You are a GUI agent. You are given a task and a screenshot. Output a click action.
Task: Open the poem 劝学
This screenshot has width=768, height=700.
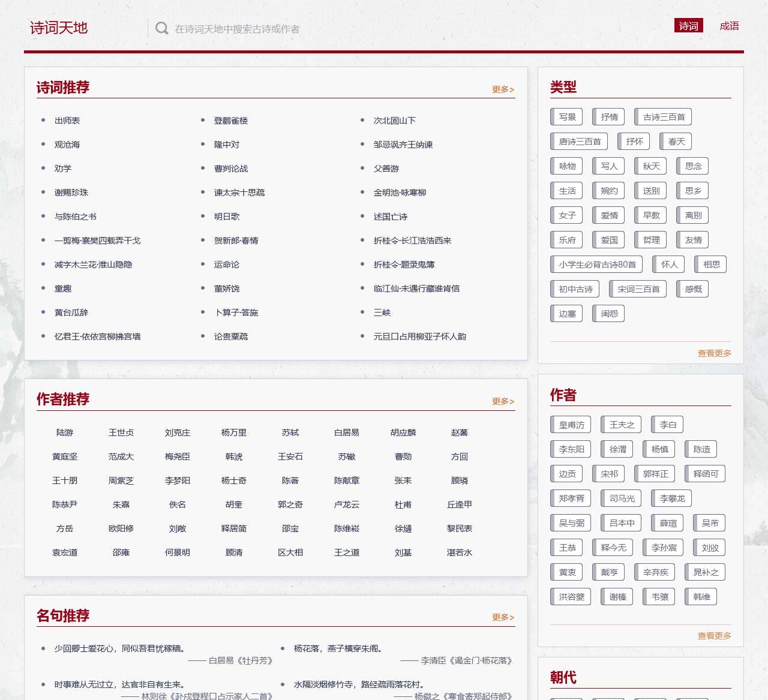point(63,169)
